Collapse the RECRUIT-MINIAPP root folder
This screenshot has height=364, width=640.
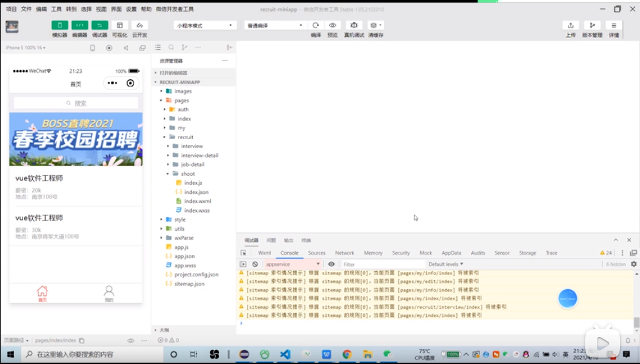tap(193, 82)
